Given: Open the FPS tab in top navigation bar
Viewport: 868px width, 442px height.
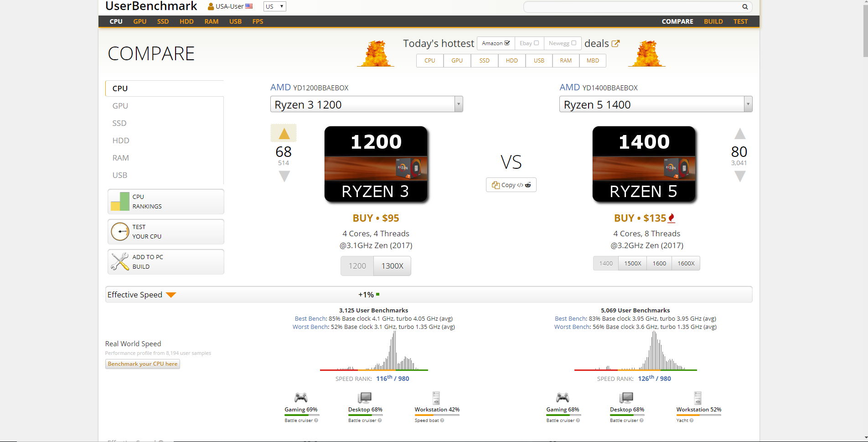Looking at the screenshot, I should pyautogui.click(x=258, y=21).
